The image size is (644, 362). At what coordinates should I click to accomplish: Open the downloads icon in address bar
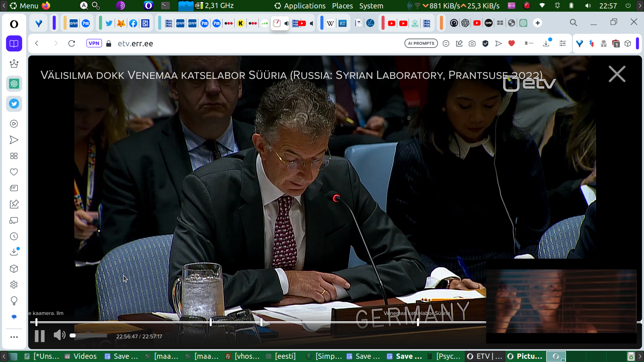(x=546, y=43)
